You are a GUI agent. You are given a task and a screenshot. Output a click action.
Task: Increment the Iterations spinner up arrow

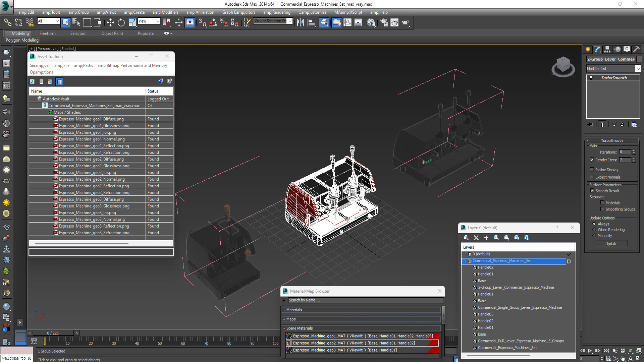(x=634, y=151)
